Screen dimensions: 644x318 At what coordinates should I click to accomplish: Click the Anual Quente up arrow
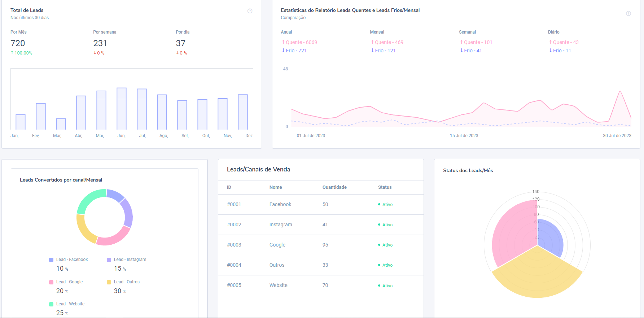[x=283, y=42]
